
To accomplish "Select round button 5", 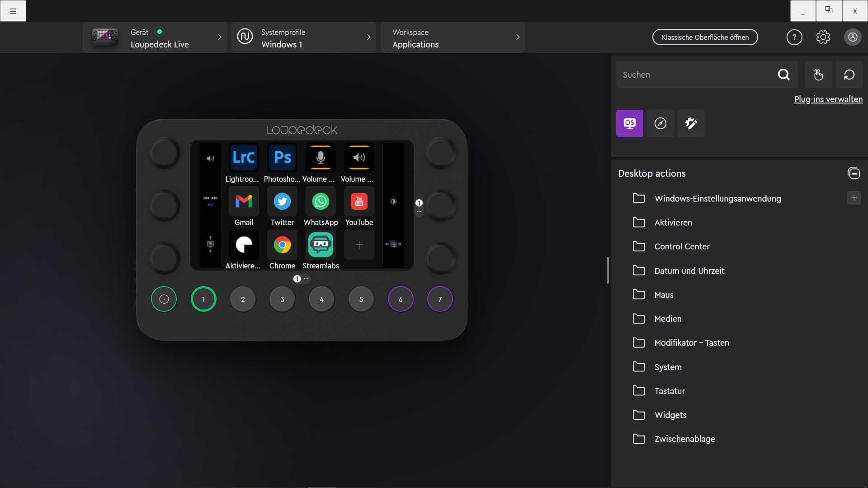I will pos(361,299).
